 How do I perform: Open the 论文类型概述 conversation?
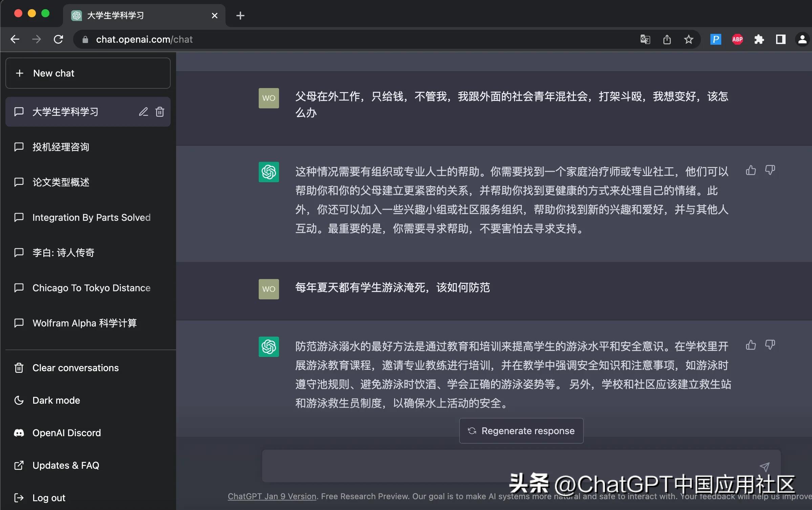pos(62,182)
